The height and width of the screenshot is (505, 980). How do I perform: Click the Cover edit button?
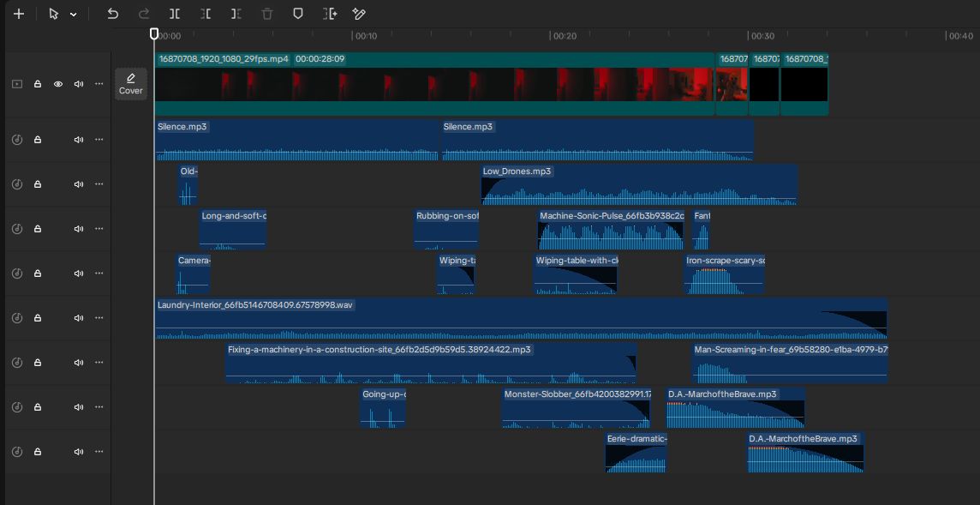[130, 84]
